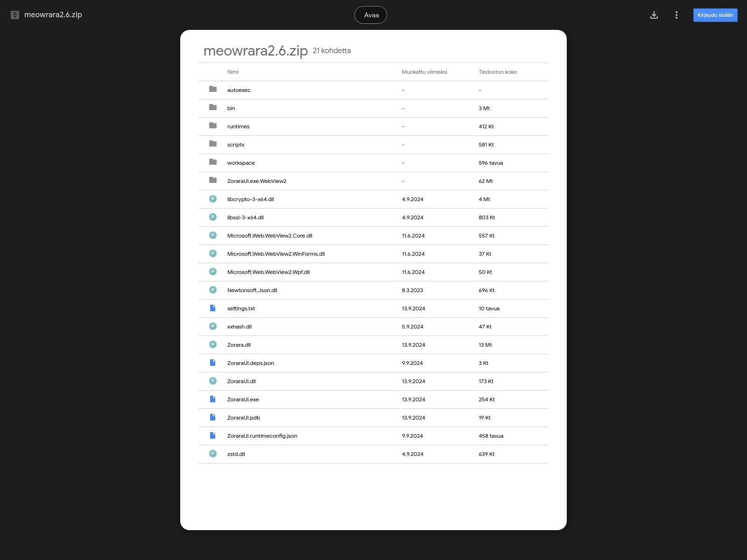Select the ZoraraUI.runtimeconfig.json file name
Screen dimensions: 747x560
(x=262, y=436)
